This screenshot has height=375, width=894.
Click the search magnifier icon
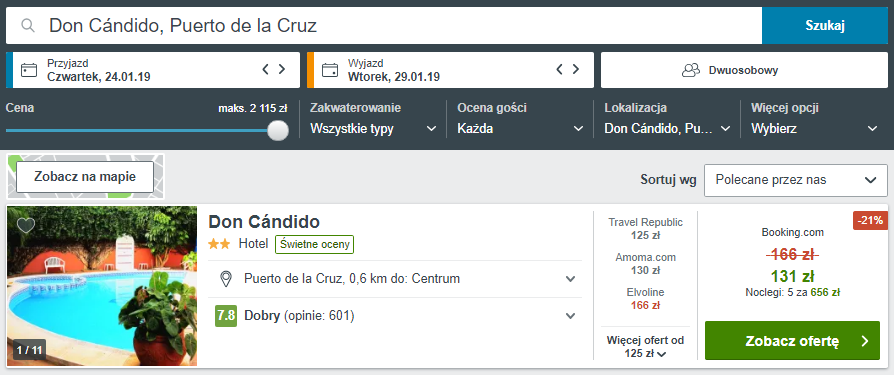[28, 26]
